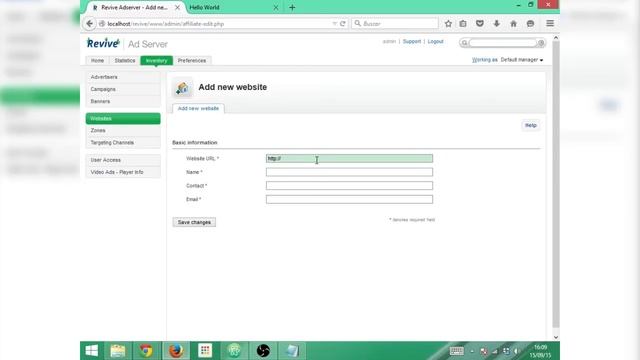Open File Explorer from the taskbar
This screenshot has width=640, height=360.
click(118, 351)
